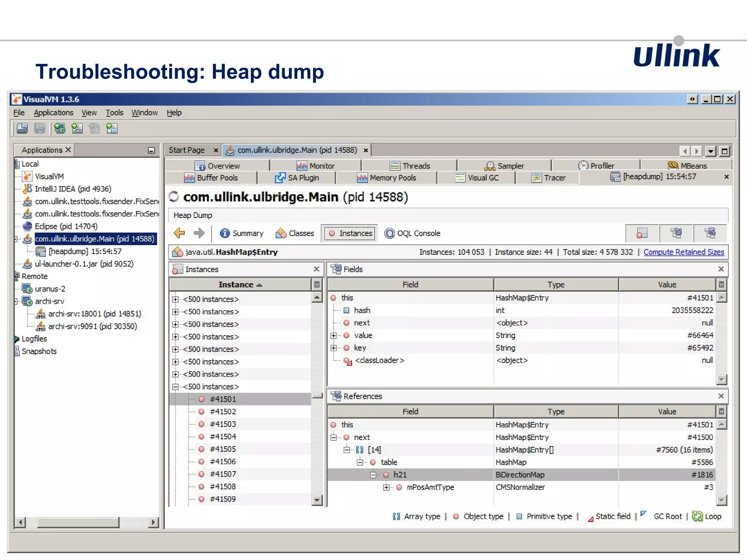Collapse the expanded 500 instances group

coord(175,387)
